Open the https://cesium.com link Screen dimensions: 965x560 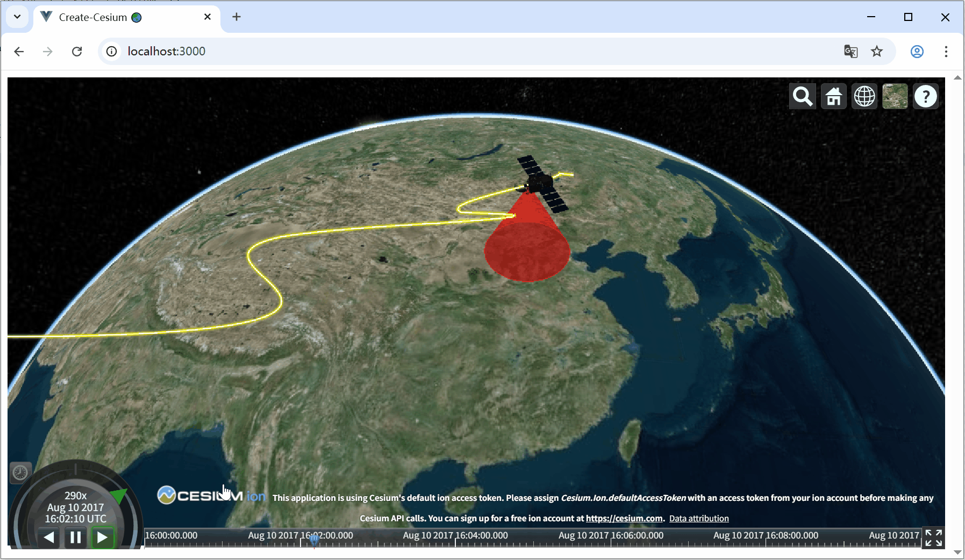pyautogui.click(x=624, y=519)
